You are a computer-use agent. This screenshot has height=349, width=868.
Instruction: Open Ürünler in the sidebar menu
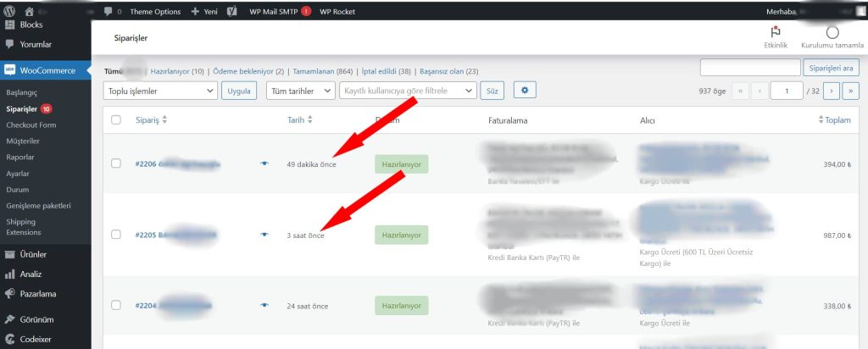pos(32,253)
